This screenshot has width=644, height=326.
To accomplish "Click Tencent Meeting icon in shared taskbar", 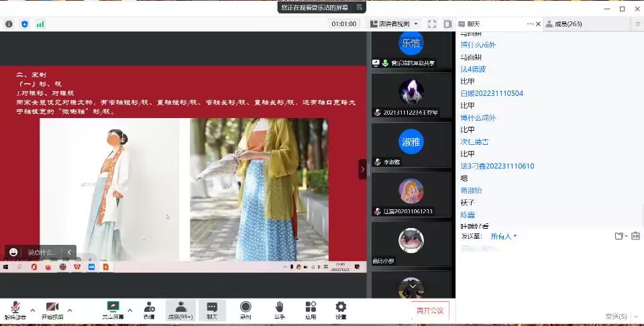I will 91,267.
